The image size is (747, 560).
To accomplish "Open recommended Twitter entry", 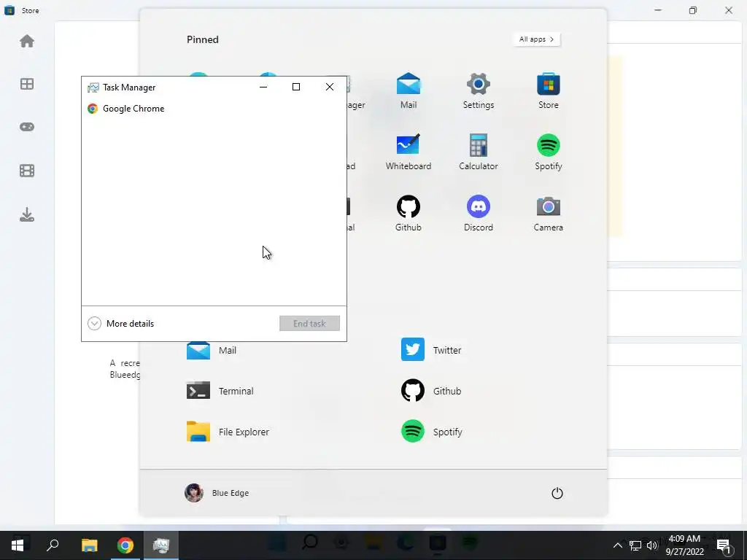I will coord(431,350).
